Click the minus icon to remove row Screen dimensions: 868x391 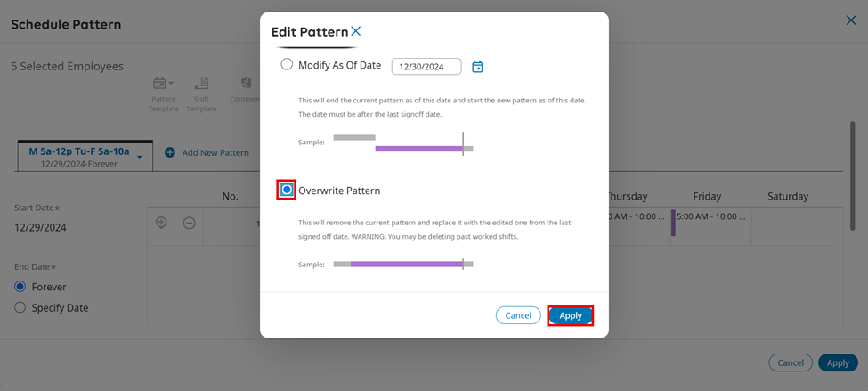(x=189, y=223)
